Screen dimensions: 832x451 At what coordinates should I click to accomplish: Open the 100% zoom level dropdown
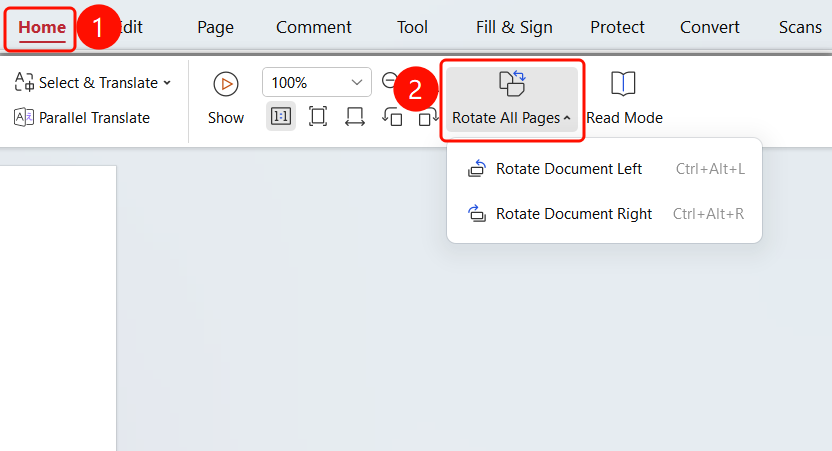click(x=317, y=82)
